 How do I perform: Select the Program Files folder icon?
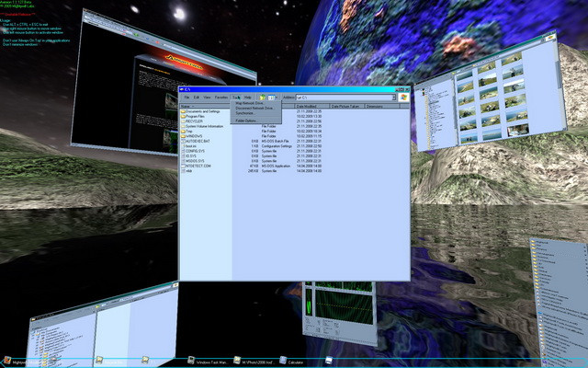[x=184, y=117]
